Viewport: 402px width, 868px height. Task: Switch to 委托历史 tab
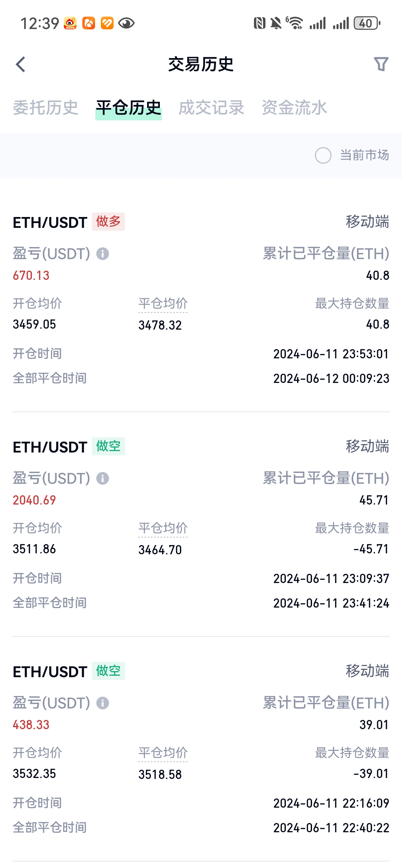(x=46, y=108)
